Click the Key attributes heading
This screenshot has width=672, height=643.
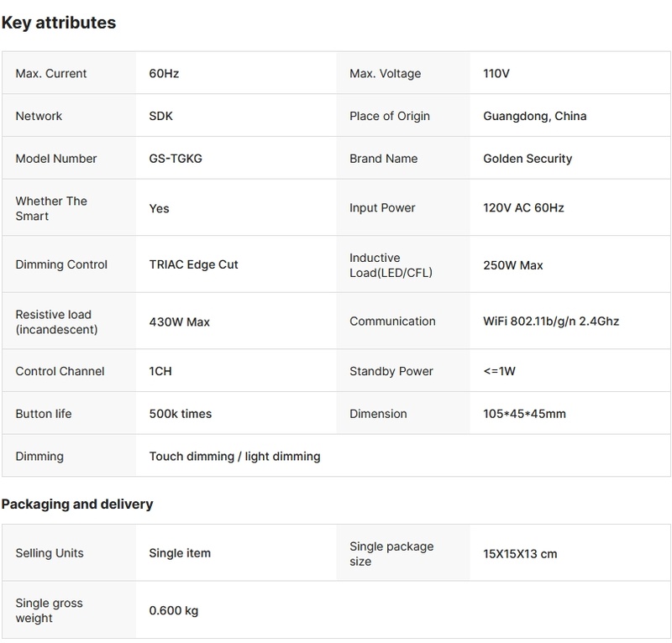tap(59, 23)
